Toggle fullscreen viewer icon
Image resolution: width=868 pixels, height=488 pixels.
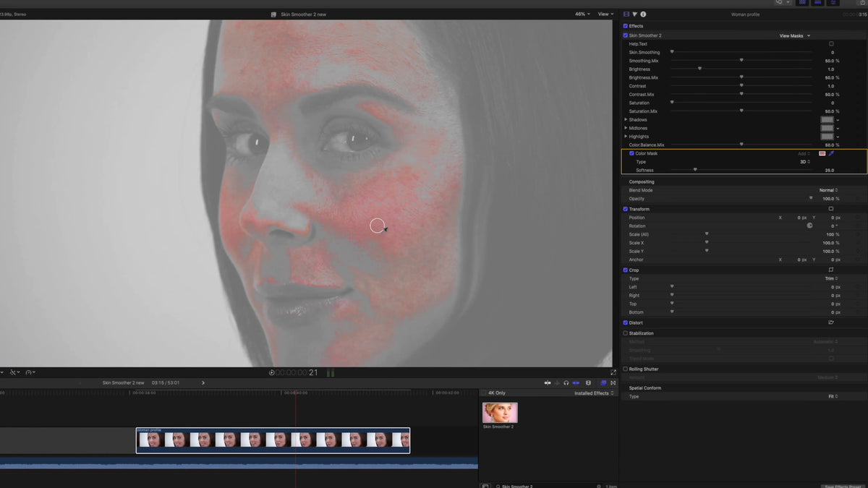[x=613, y=372]
